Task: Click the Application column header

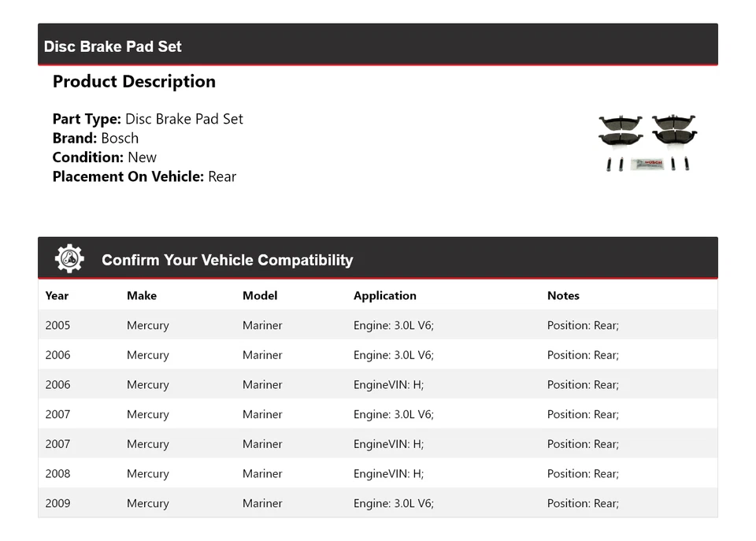Action: [385, 296]
